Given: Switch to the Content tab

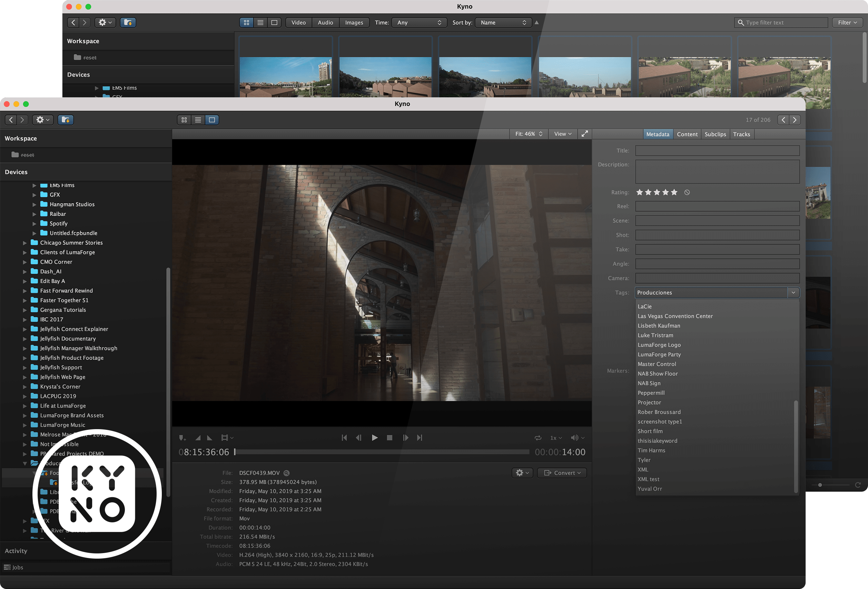Looking at the screenshot, I should (x=687, y=134).
